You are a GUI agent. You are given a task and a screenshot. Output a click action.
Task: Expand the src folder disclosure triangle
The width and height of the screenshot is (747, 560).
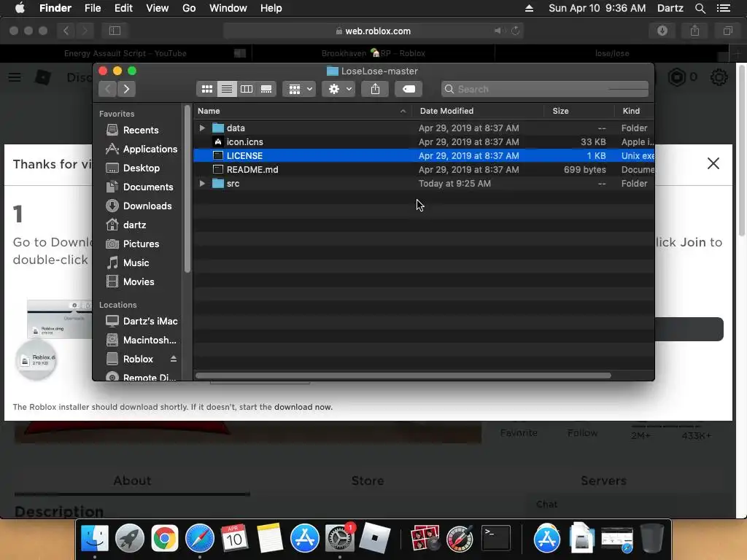pyautogui.click(x=202, y=183)
